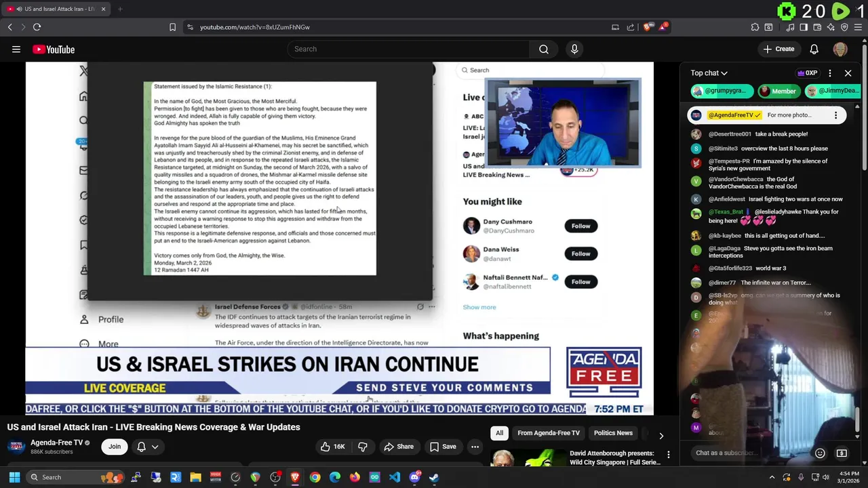The height and width of the screenshot is (488, 868).
Task: Select the All filter chip
Action: pos(499,433)
